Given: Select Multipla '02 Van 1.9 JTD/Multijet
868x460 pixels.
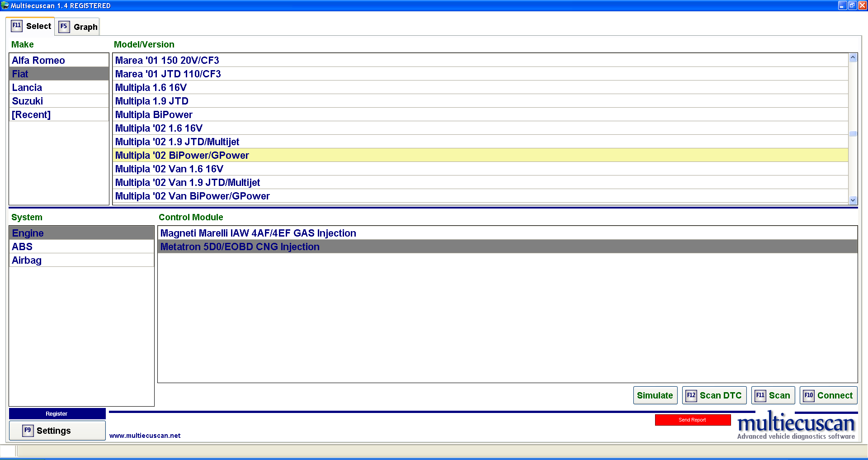Looking at the screenshot, I should click(x=480, y=182).
